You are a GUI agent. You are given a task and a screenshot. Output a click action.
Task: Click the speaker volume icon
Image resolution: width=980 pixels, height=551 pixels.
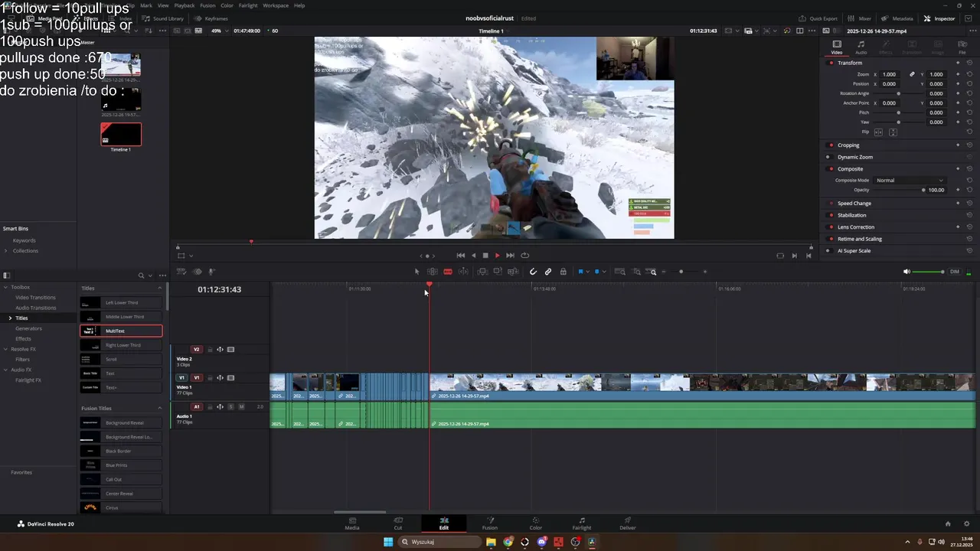907,272
